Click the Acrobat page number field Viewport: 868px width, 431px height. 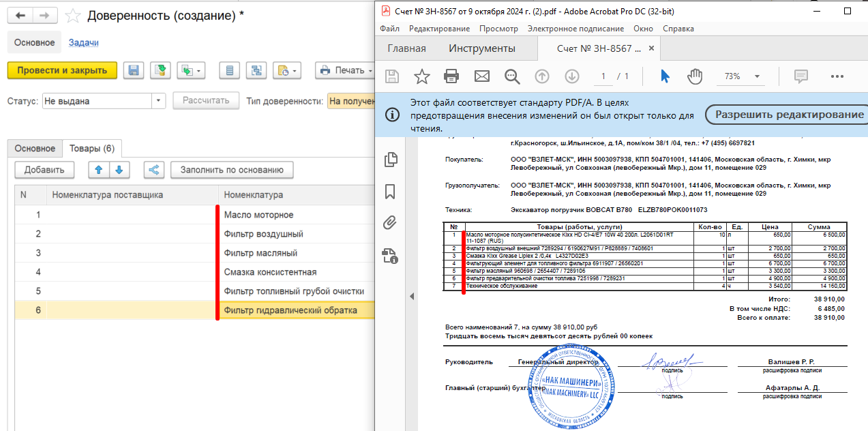603,76
